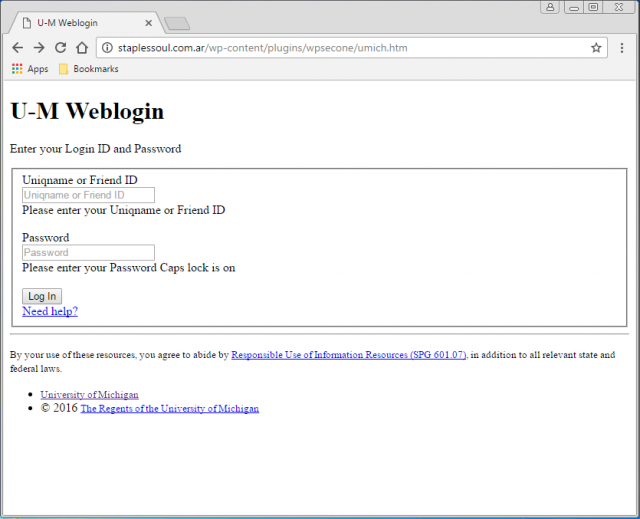The height and width of the screenshot is (519, 640).
Task: Click the Password label above the field
Action: pos(46,237)
